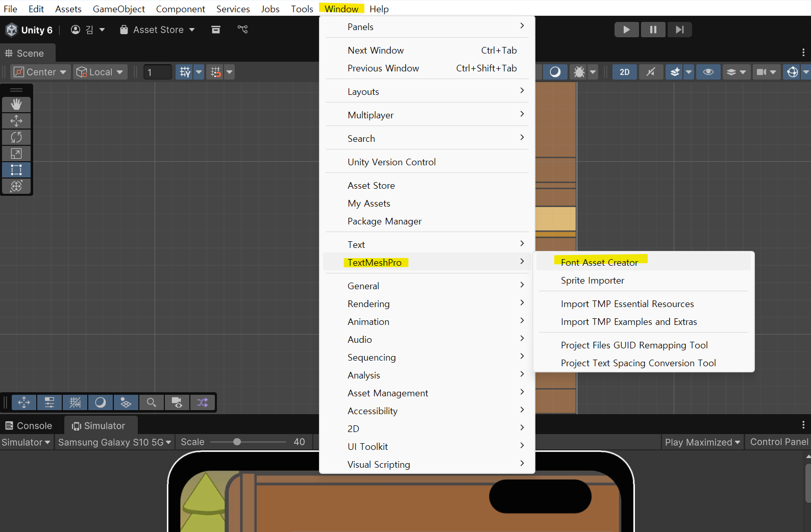Open the Center pivot mode dropdown
The height and width of the screenshot is (532, 811).
pyautogui.click(x=40, y=72)
